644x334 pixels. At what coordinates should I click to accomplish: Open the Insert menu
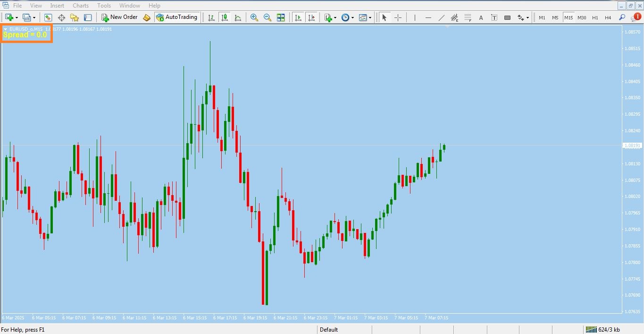(57, 6)
